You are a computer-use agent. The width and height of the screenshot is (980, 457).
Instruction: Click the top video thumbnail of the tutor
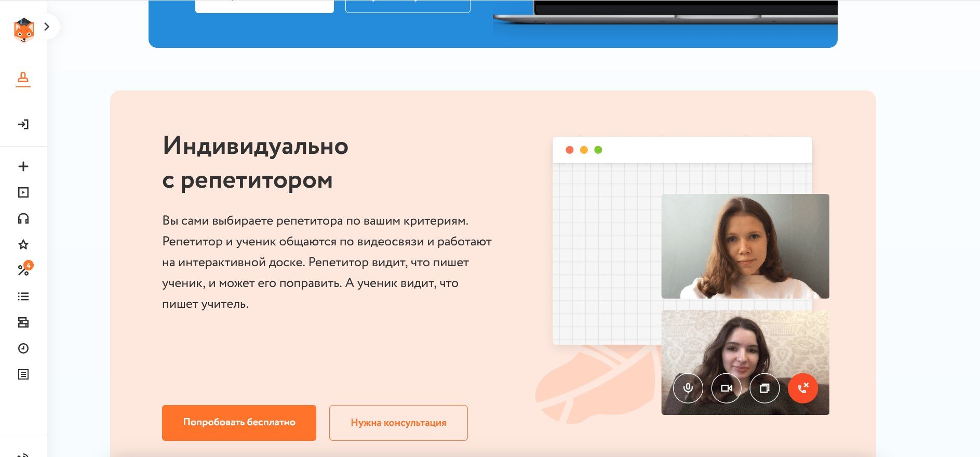click(x=745, y=246)
